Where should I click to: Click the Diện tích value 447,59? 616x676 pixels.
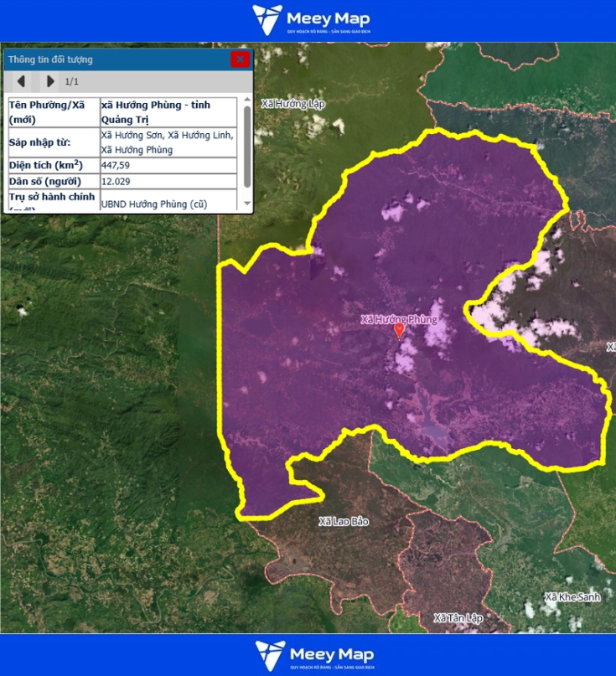pyautogui.click(x=115, y=165)
